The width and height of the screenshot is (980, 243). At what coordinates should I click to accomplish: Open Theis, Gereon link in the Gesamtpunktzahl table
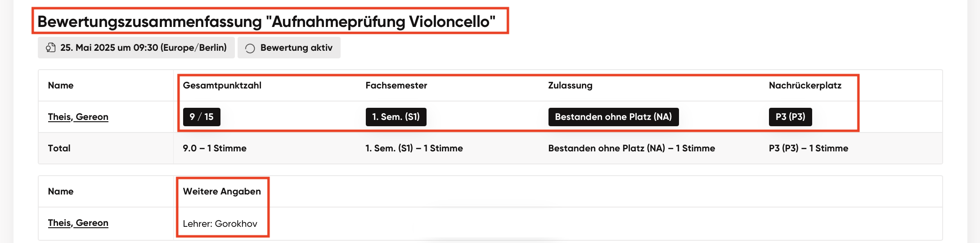[x=78, y=117]
